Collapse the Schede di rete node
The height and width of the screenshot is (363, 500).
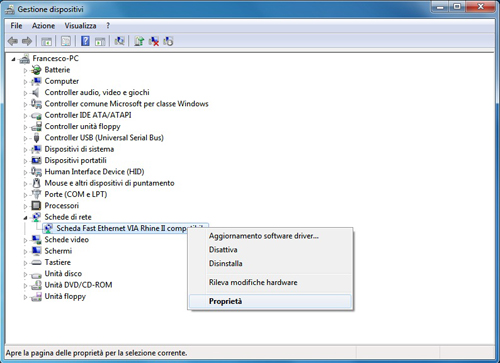click(x=25, y=218)
